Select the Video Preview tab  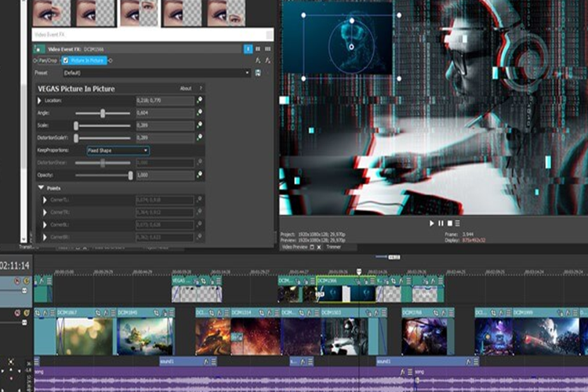tap(294, 247)
